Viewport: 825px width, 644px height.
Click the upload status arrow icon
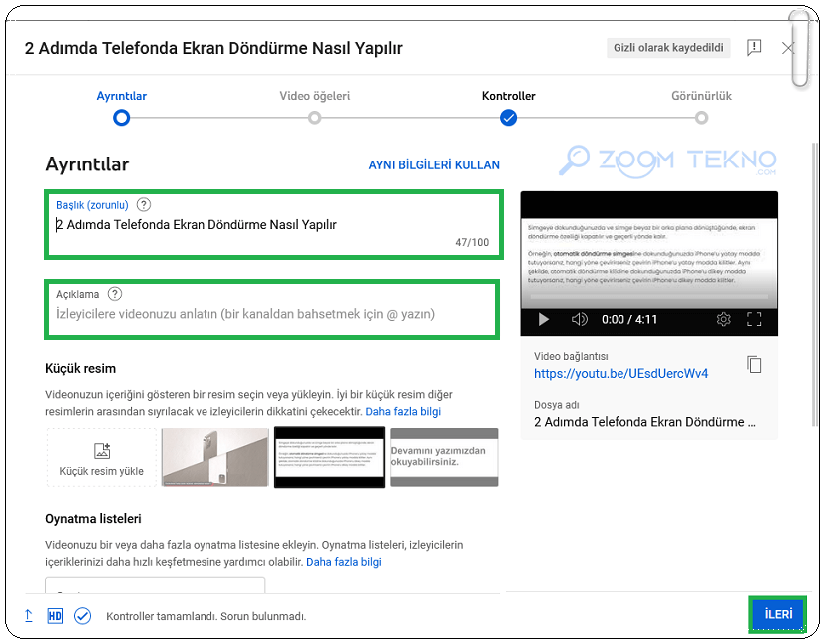click(x=29, y=616)
